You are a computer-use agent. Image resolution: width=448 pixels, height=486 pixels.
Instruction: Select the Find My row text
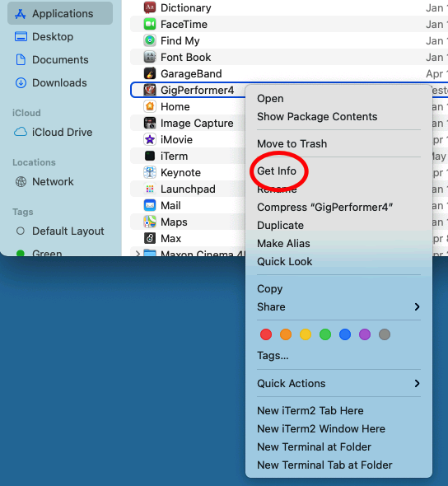tap(180, 41)
